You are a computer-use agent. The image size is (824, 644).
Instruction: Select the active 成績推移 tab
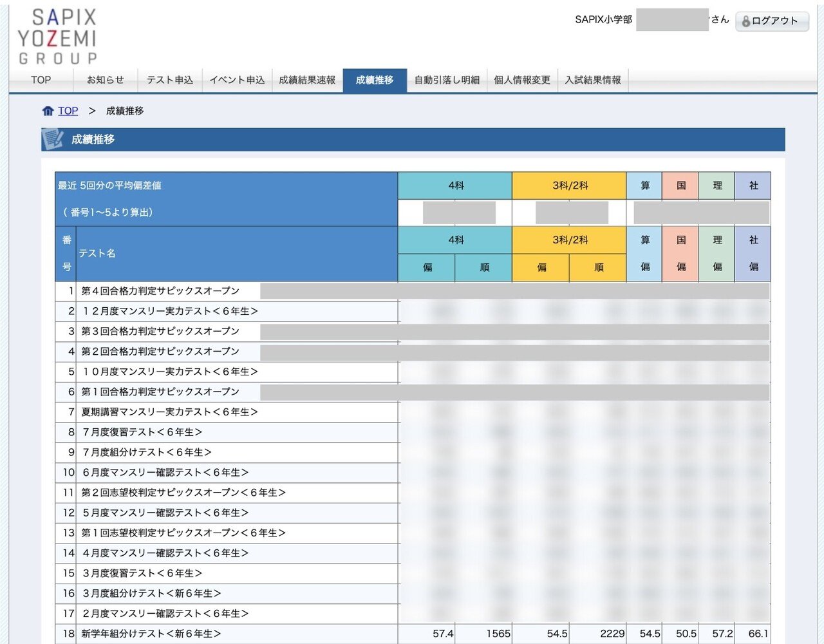click(x=375, y=80)
